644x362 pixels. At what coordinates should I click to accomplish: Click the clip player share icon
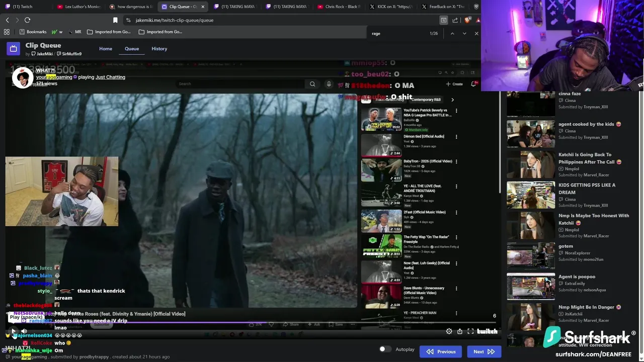460,331
